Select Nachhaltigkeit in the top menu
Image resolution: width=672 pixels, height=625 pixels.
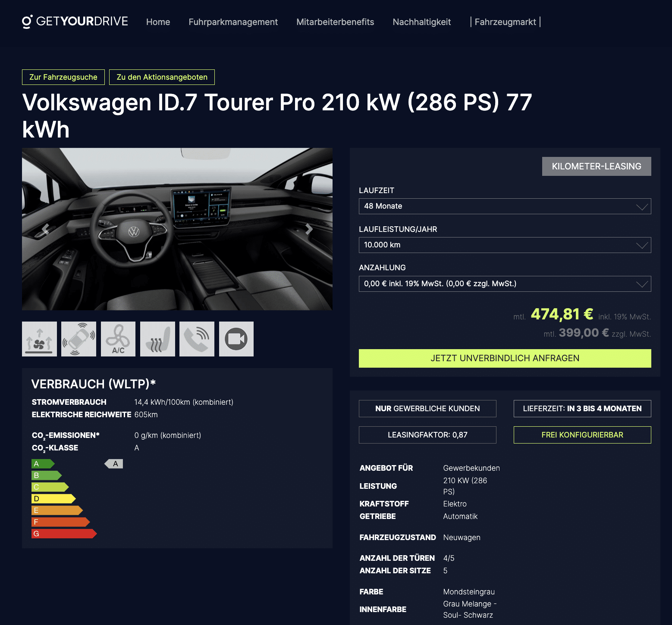pos(422,22)
